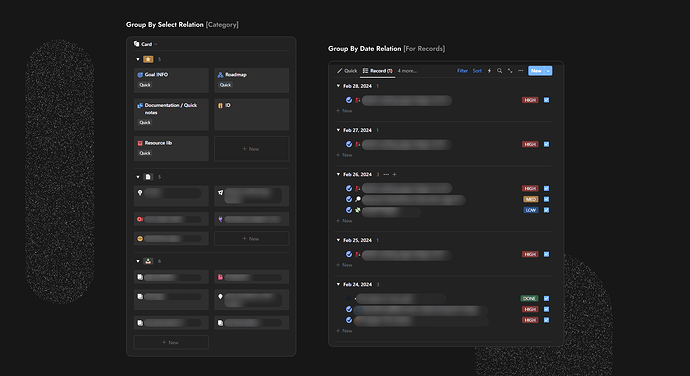The height and width of the screenshot is (376, 690).
Task: Click the orange face icon on blurred card
Action: [x=140, y=239]
